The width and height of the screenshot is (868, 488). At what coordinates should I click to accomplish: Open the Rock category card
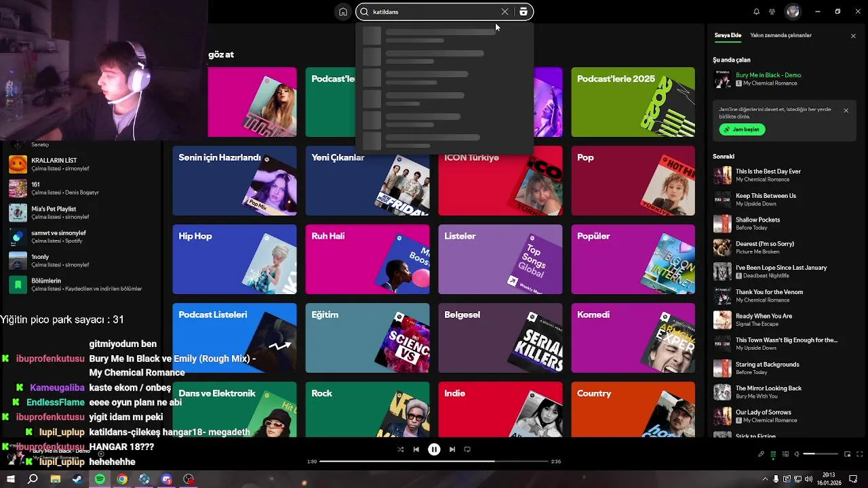click(368, 409)
